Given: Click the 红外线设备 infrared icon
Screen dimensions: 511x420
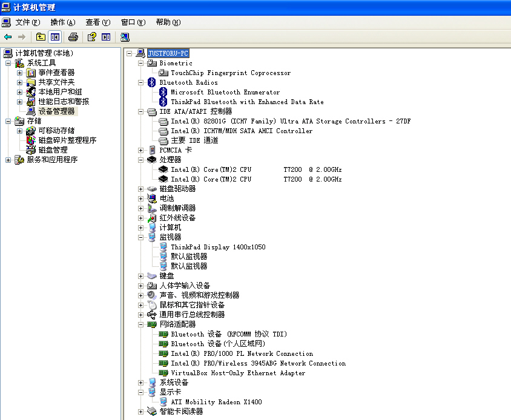Looking at the screenshot, I should 152,218.
